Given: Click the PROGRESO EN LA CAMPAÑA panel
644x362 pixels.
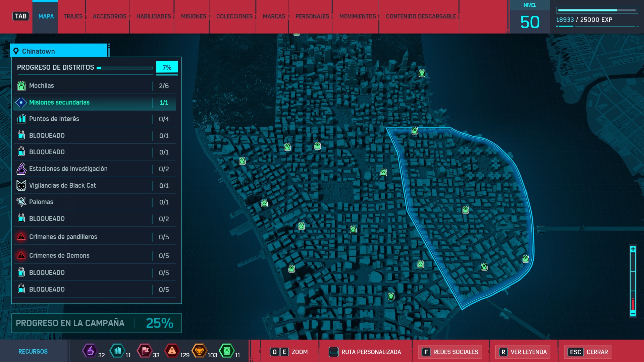Looking at the screenshot, I should click(97, 323).
